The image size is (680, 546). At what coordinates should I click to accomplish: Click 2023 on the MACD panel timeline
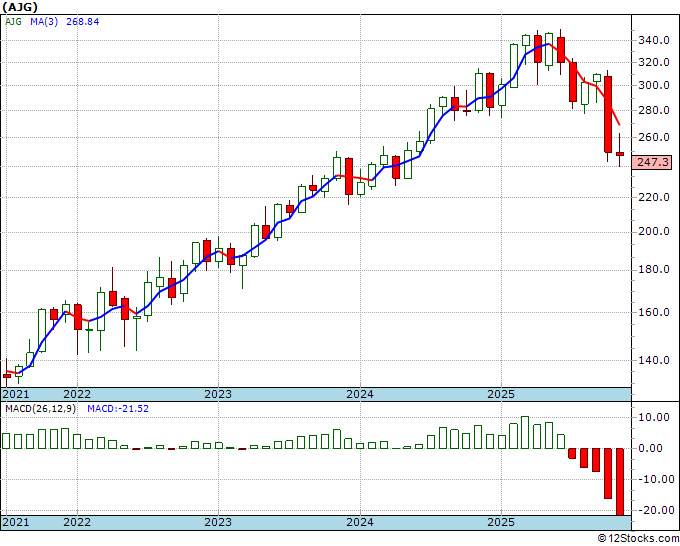pos(218,522)
